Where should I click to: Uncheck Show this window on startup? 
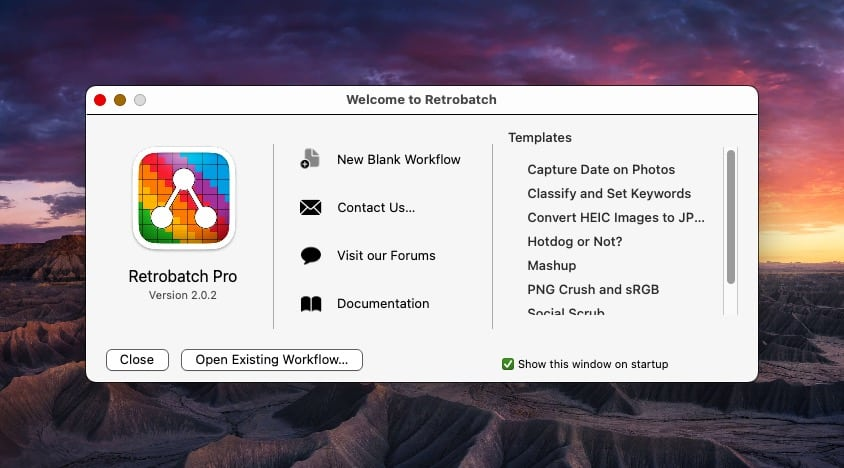[x=508, y=364]
